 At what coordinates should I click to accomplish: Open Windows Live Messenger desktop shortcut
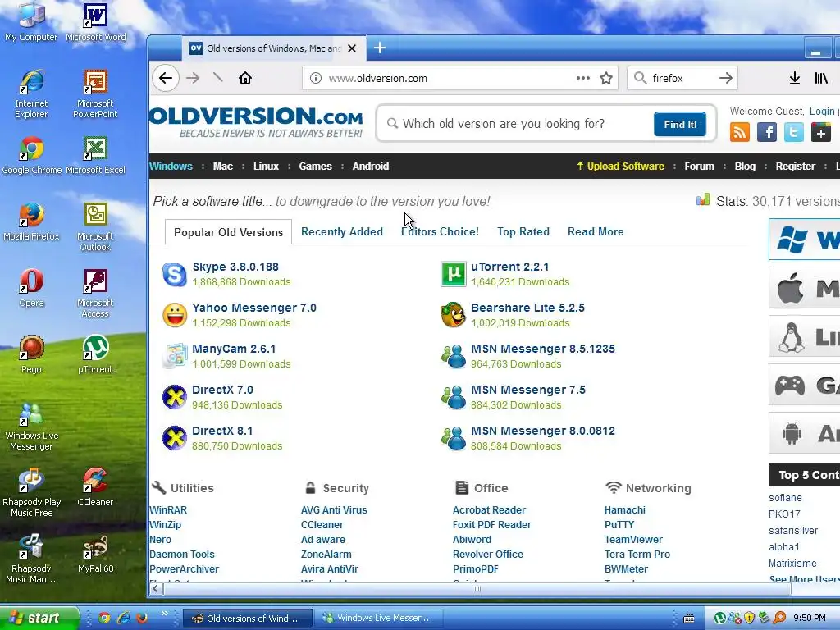click(x=31, y=426)
